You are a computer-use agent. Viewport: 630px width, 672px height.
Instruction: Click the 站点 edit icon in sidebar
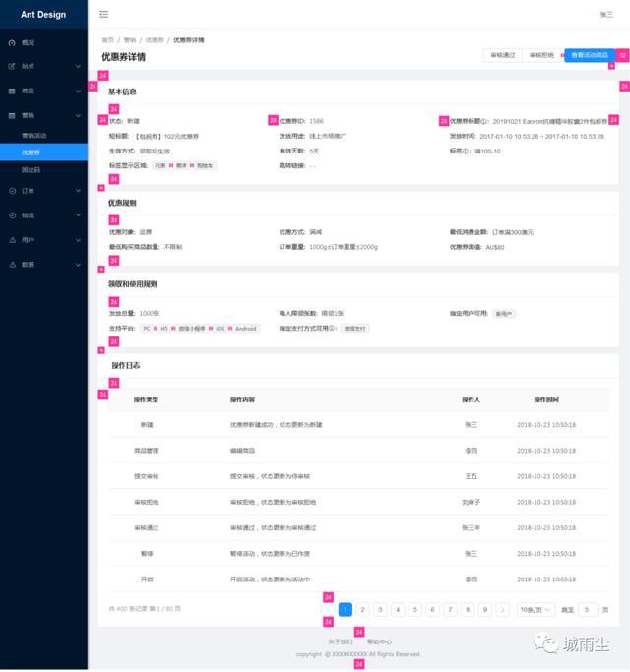(x=12, y=67)
